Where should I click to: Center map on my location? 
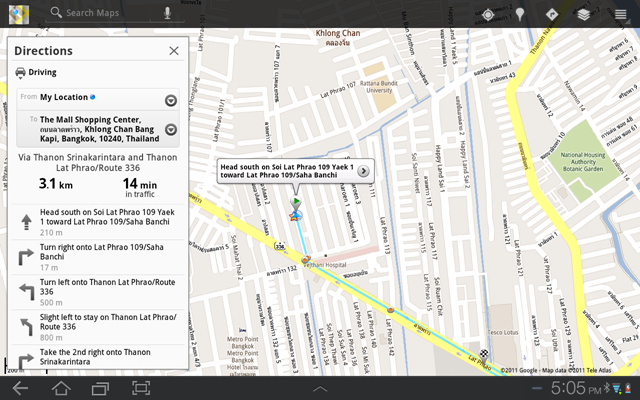tap(488, 15)
